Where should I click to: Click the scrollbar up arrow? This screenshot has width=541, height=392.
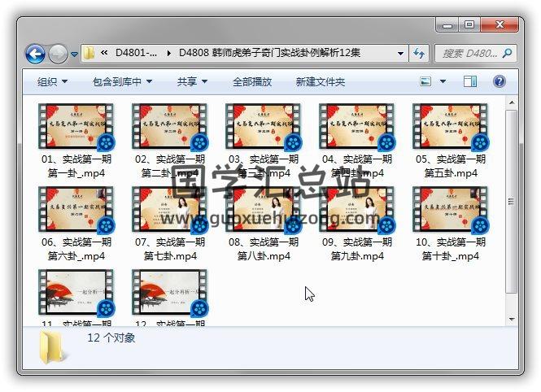pyautogui.click(x=512, y=102)
